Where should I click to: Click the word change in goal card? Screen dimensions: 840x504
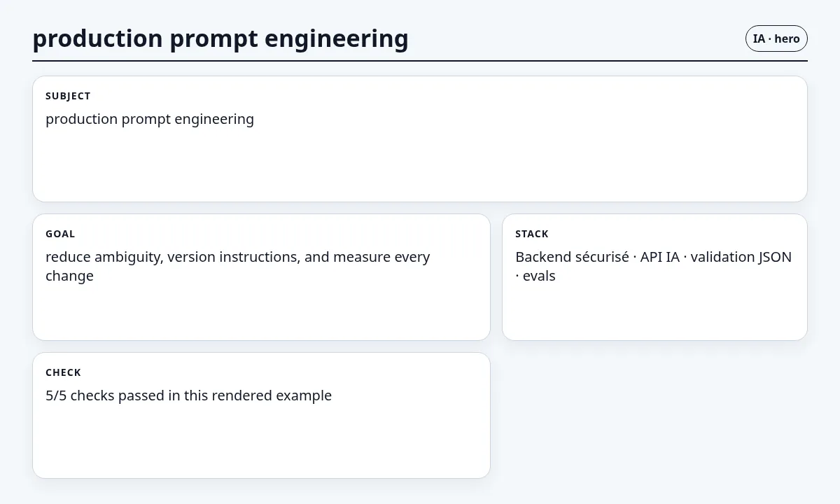click(69, 276)
